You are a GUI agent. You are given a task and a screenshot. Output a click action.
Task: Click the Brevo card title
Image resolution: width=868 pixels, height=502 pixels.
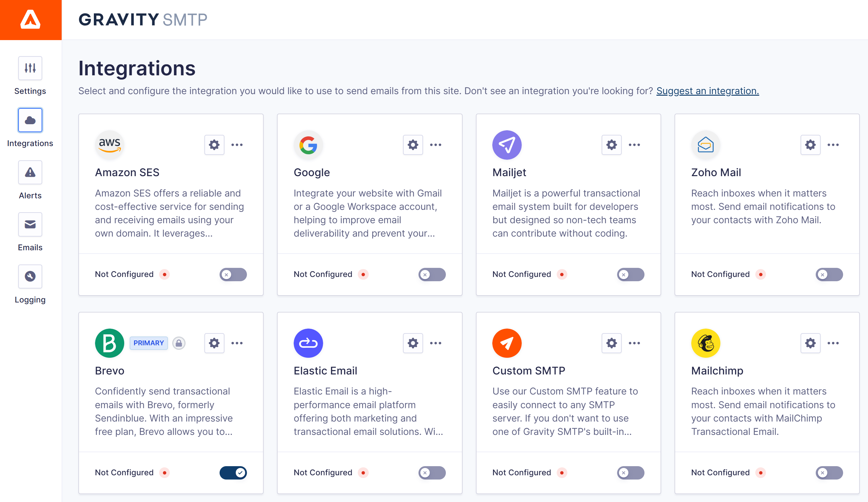(x=110, y=371)
